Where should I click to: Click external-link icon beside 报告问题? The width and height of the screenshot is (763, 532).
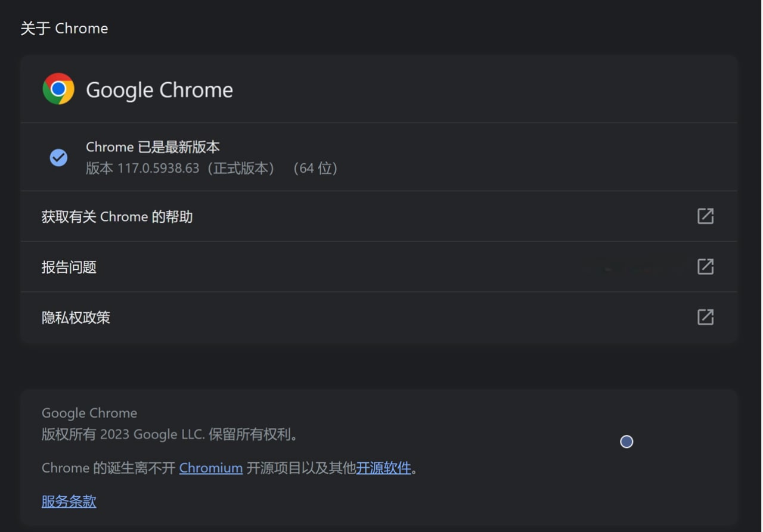coord(705,266)
